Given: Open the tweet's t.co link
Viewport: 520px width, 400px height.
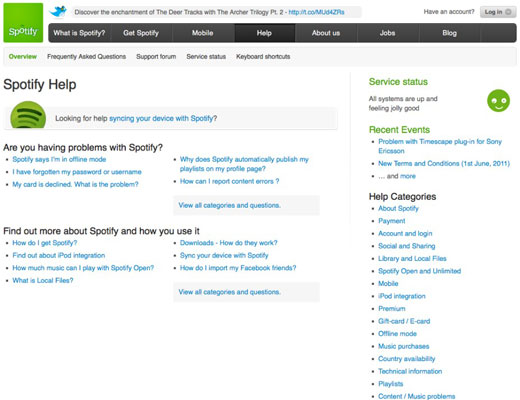Looking at the screenshot, I should (x=316, y=12).
